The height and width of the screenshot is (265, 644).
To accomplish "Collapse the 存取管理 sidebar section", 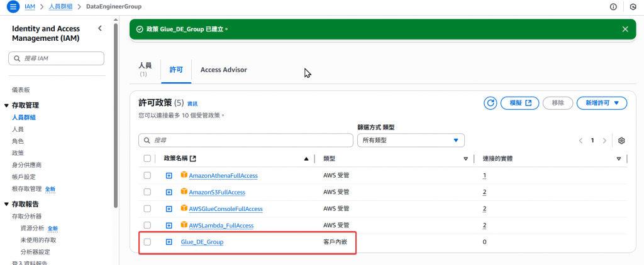I will point(6,105).
